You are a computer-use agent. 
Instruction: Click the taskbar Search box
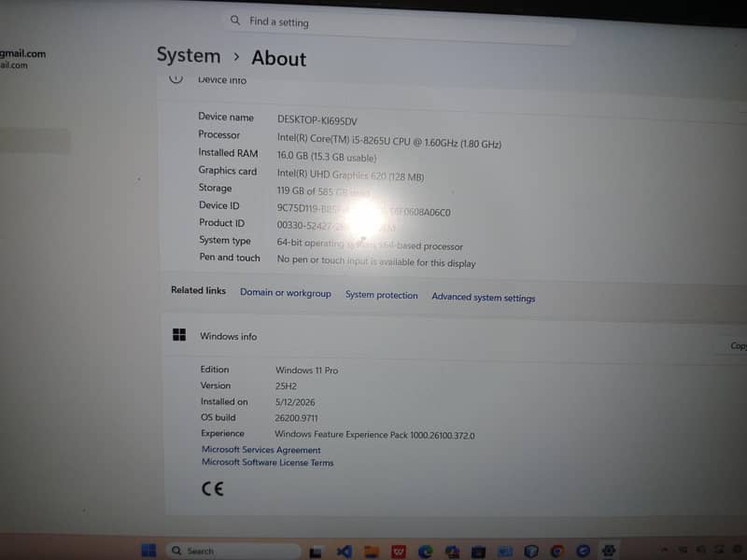point(233,551)
